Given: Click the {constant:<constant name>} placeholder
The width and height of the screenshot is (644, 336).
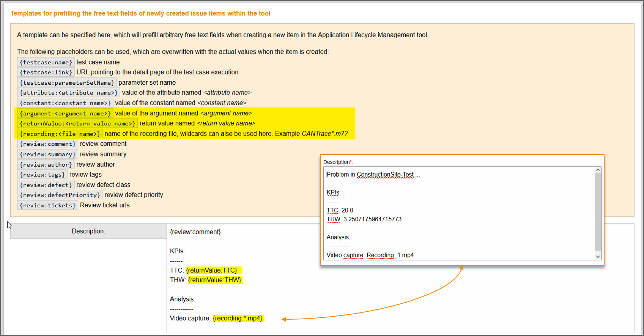Looking at the screenshot, I should coord(65,103).
